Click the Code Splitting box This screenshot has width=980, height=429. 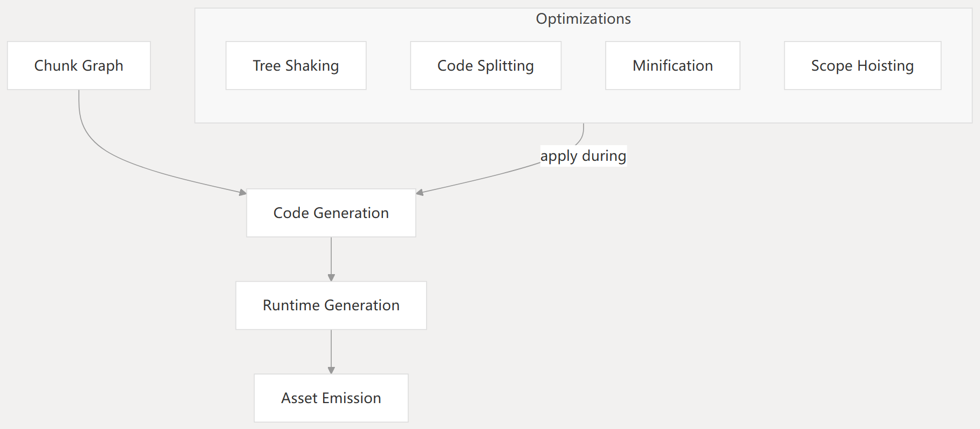tap(485, 66)
